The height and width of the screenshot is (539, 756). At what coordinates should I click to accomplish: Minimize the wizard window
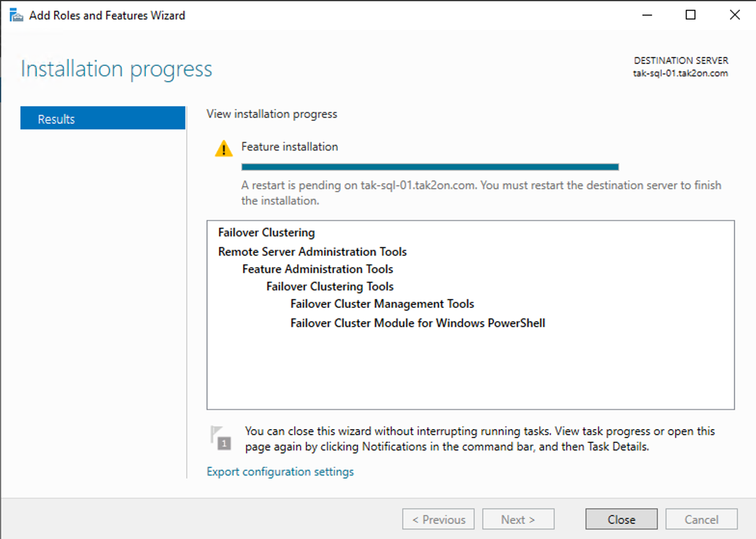(647, 15)
